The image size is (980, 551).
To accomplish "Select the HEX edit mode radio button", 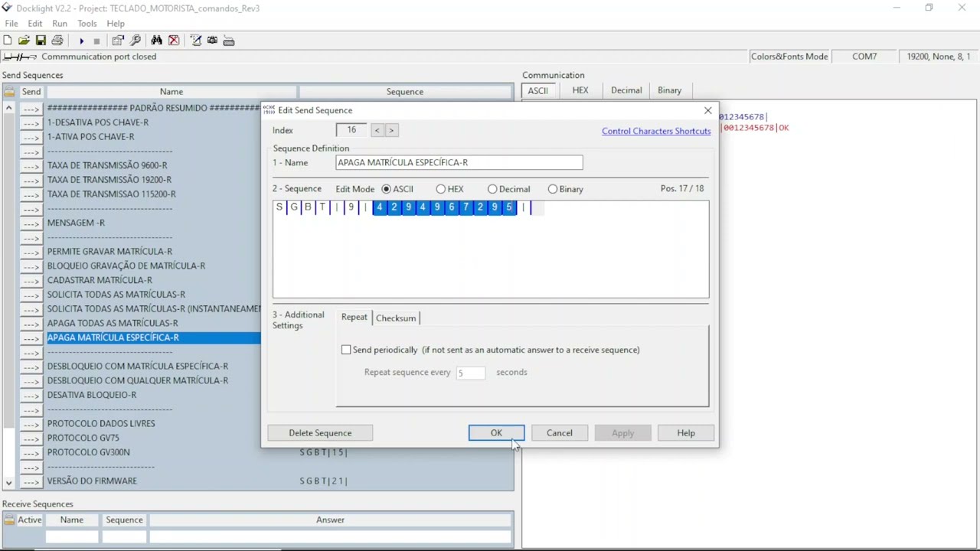I will [441, 189].
